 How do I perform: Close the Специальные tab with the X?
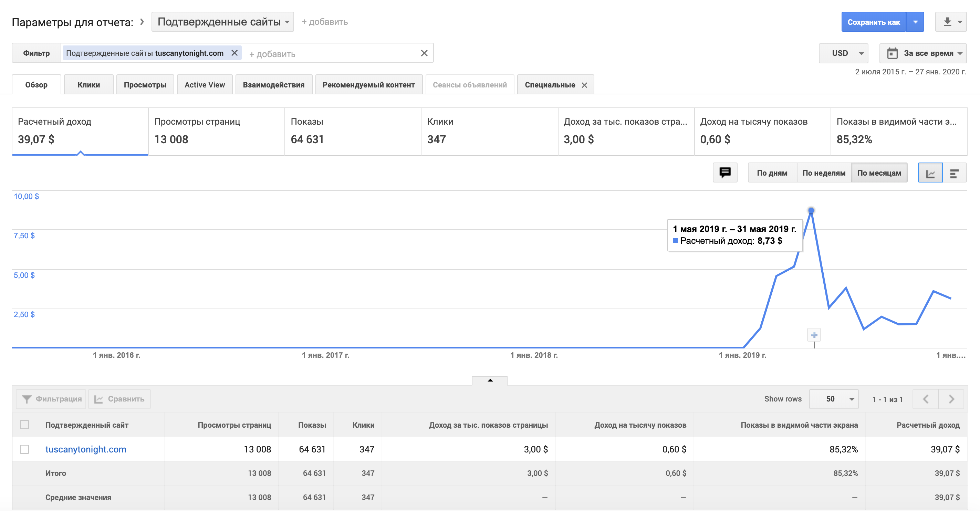[584, 85]
